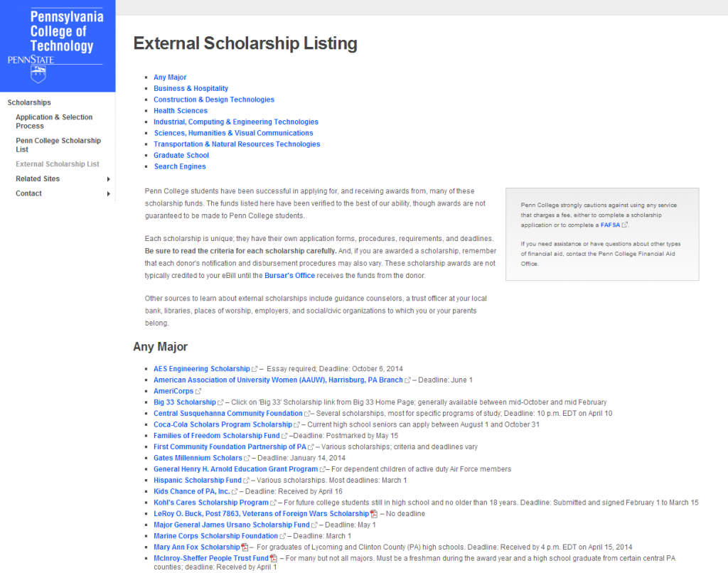This screenshot has width=728, height=573.
Task: Open First Community Foundation Partnership of PA
Action: pos(230,446)
